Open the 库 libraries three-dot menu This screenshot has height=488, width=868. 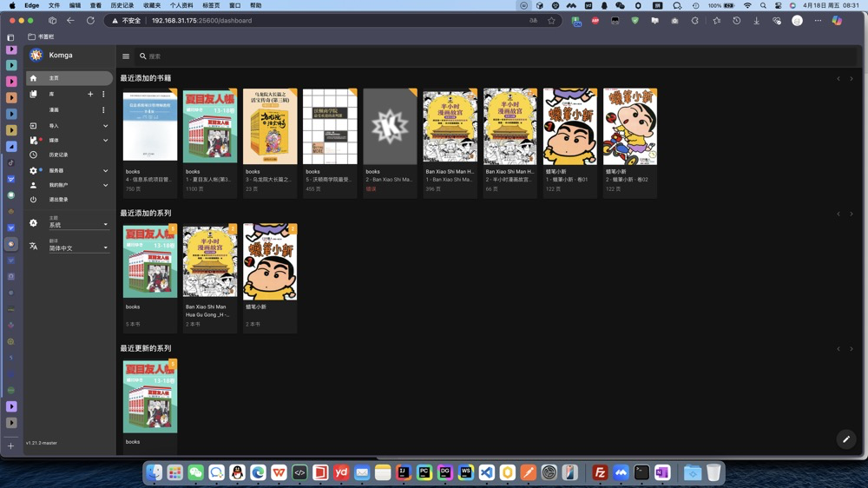point(103,94)
